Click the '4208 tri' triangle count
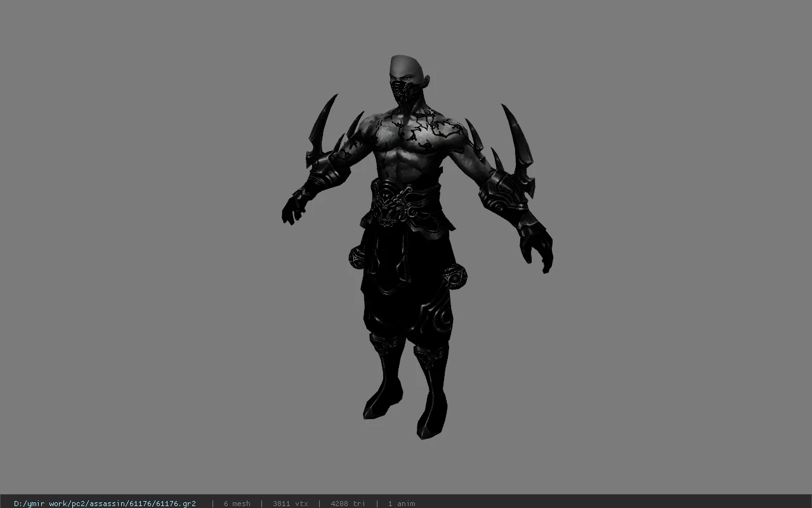Image resolution: width=812 pixels, height=508 pixels. (x=348, y=504)
